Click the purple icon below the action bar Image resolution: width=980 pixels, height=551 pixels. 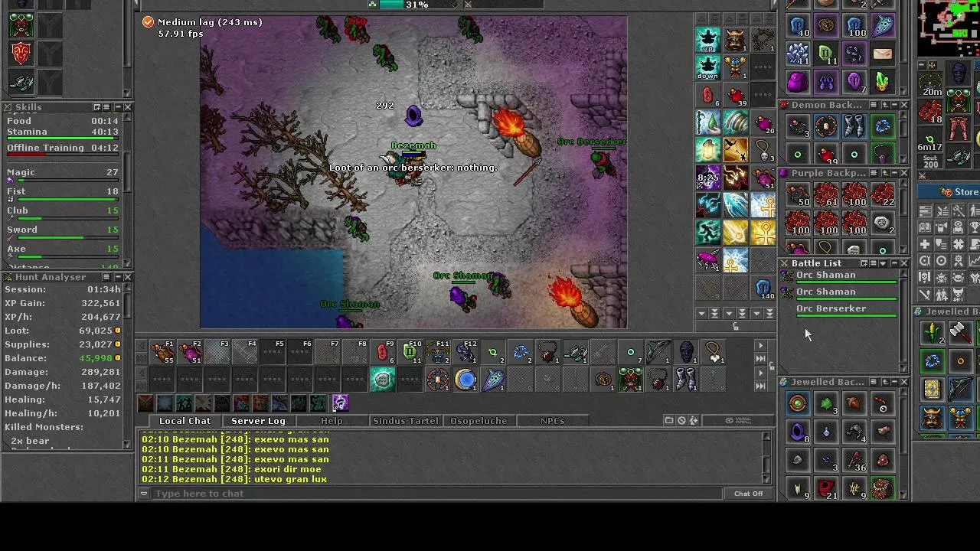click(340, 403)
